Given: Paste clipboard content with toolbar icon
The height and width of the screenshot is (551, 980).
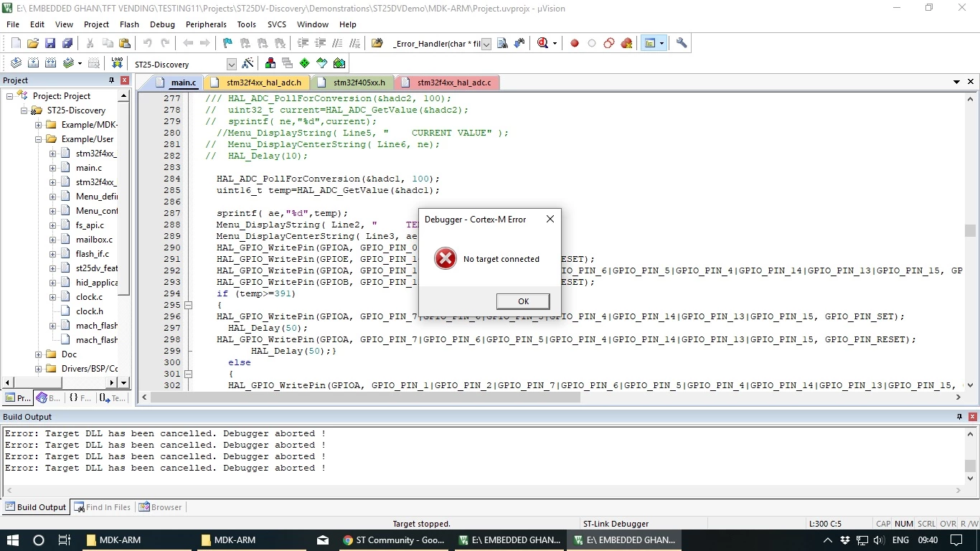Looking at the screenshot, I should pos(125,43).
